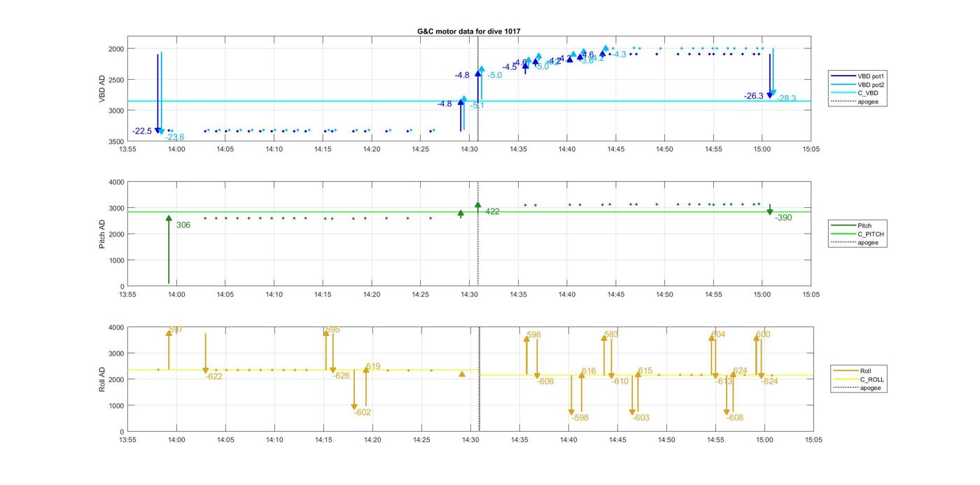Image resolution: width=980 pixels, height=485 pixels.
Task: Click the '-28.3' VBD data label
Action: [x=787, y=99]
